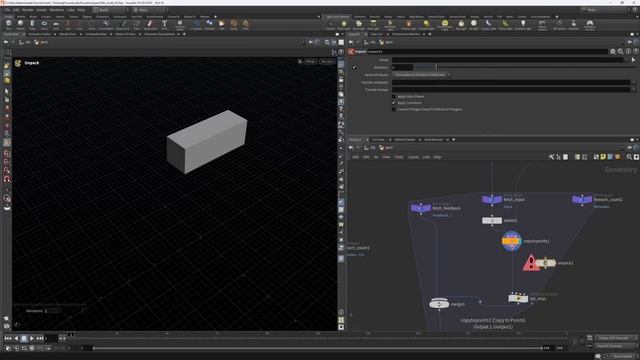640x360 pixels.
Task: Click the Group input field
Action: pyautogui.click(x=507, y=60)
